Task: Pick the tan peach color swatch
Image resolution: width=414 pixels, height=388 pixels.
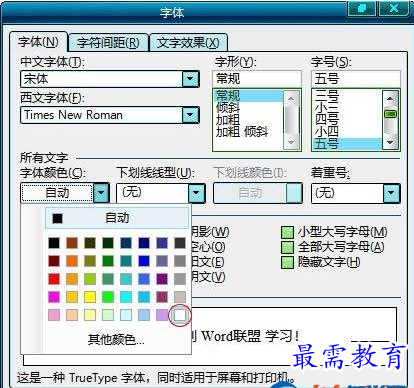Action: pyautogui.click(x=72, y=315)
